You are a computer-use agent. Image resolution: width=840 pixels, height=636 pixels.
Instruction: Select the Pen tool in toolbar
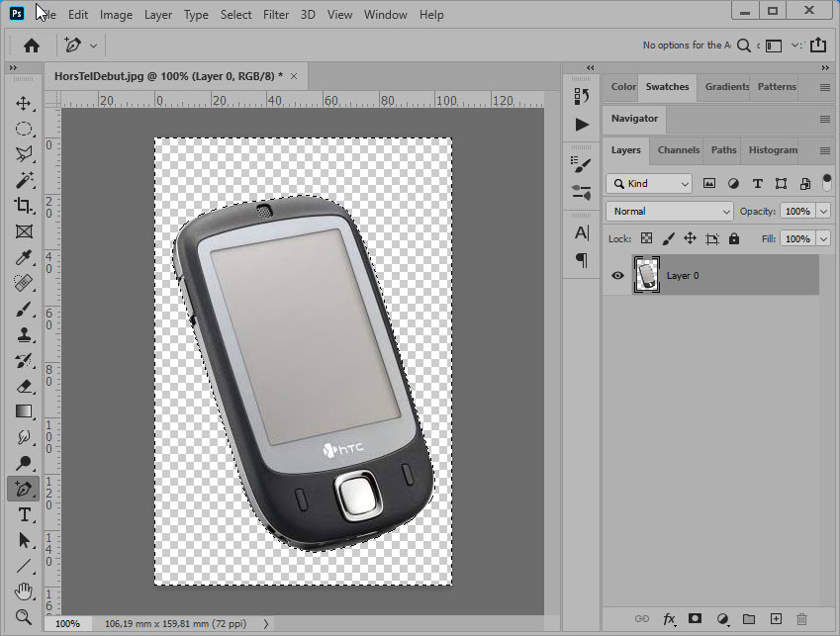click(23, 489)
